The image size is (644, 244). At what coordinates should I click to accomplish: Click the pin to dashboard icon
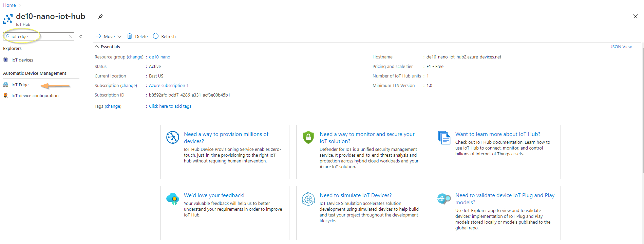coord(101,16)
